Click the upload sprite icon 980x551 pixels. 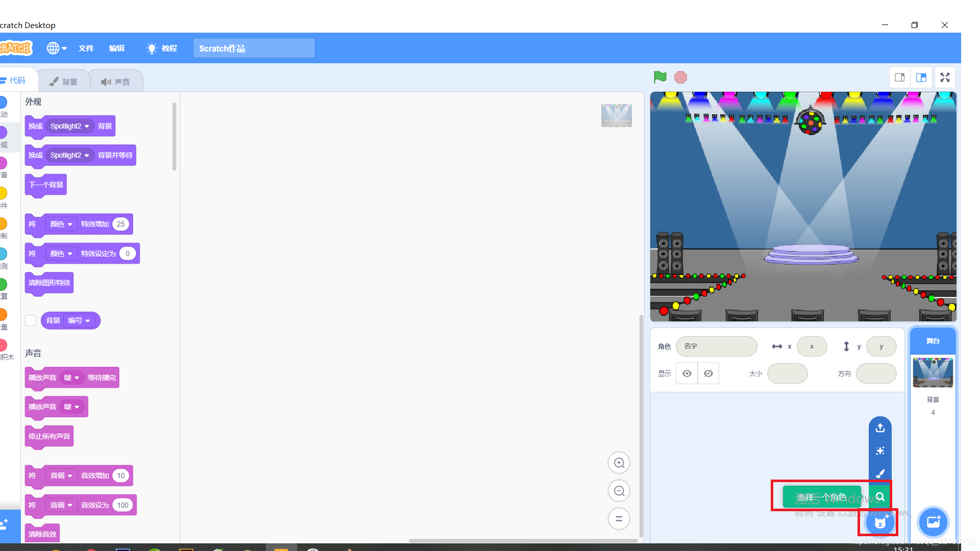pos(880,428)
